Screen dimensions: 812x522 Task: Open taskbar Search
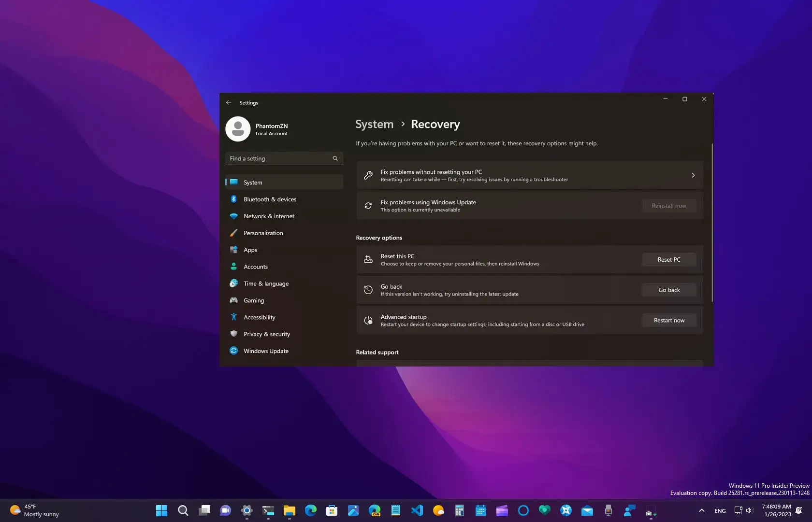[x=183, y=510]
